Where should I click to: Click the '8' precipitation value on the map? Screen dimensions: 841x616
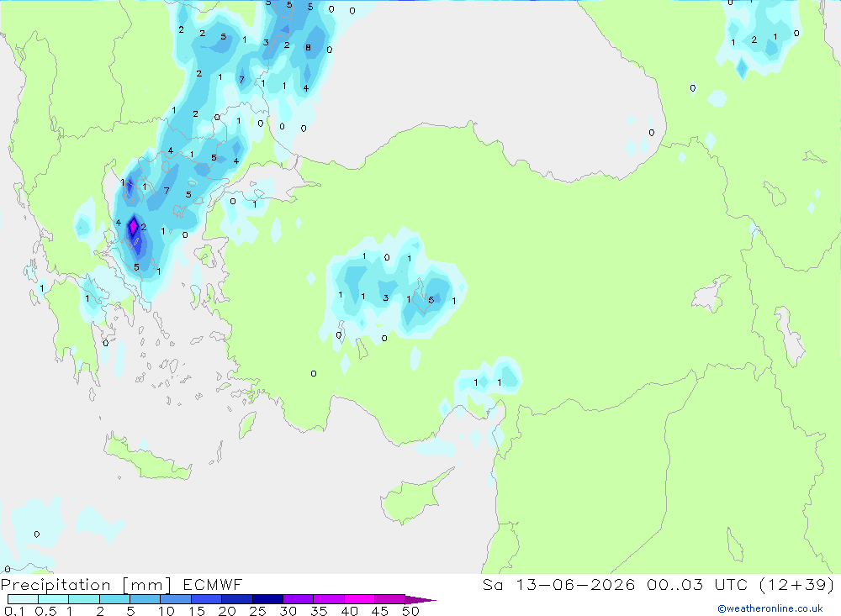[x=308, y=48]
